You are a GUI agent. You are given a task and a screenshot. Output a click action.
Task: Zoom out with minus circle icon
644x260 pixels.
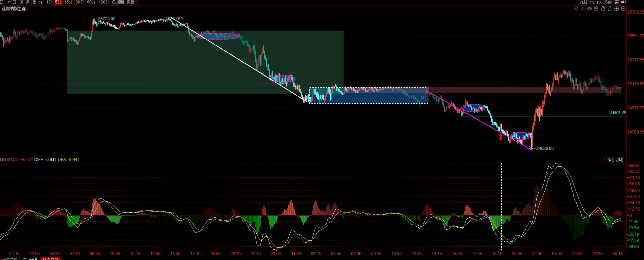pyautogui.click(x=623, y=9)
